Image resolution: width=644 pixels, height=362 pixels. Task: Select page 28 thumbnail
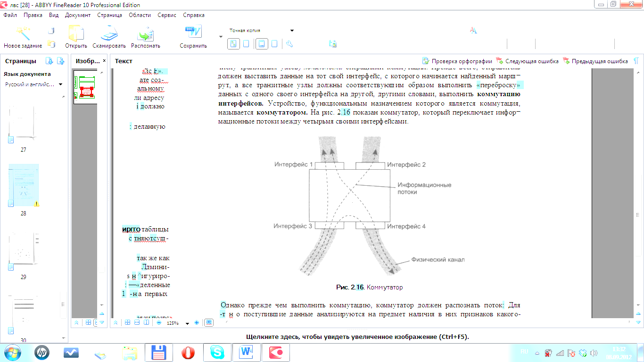(x=24, y=186)
